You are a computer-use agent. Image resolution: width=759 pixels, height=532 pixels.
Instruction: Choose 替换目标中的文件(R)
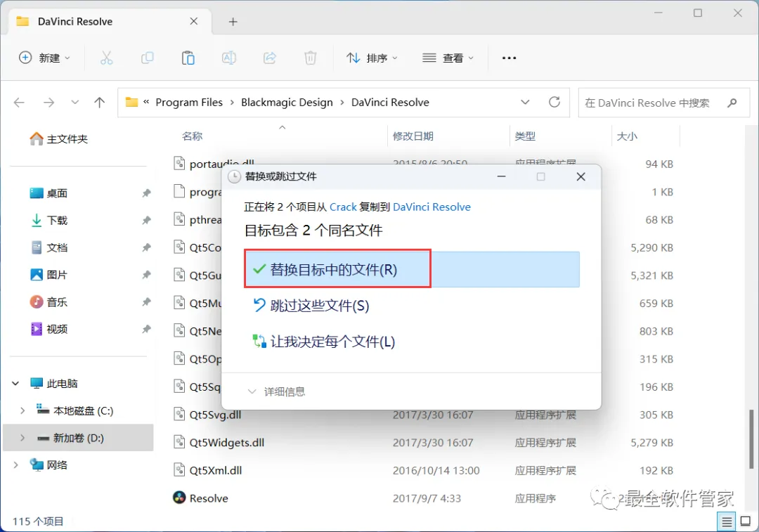411,269
